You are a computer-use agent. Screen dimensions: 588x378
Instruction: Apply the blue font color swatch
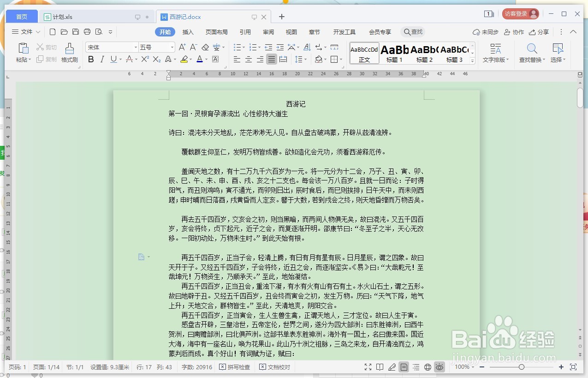click(200, 59)
